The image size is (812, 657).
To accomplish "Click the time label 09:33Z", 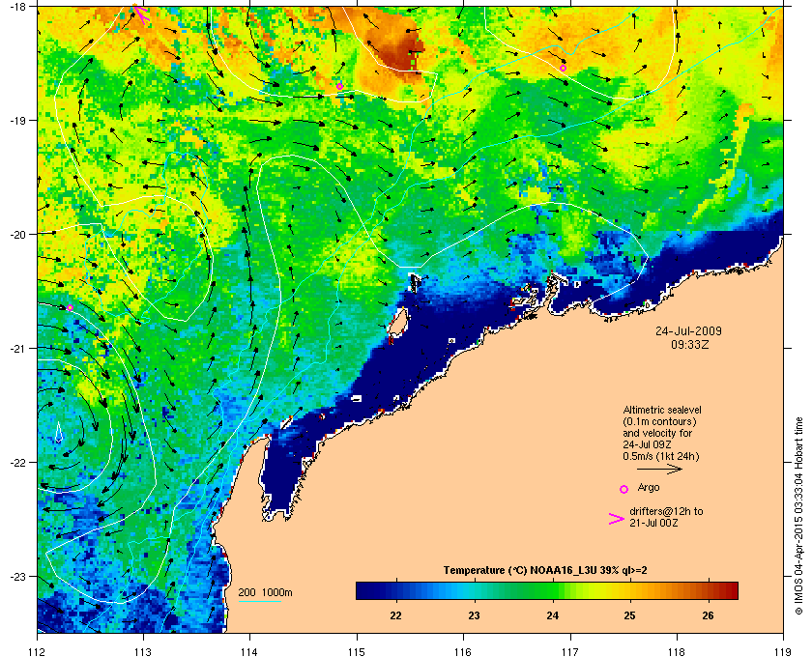I will point(690,344).
